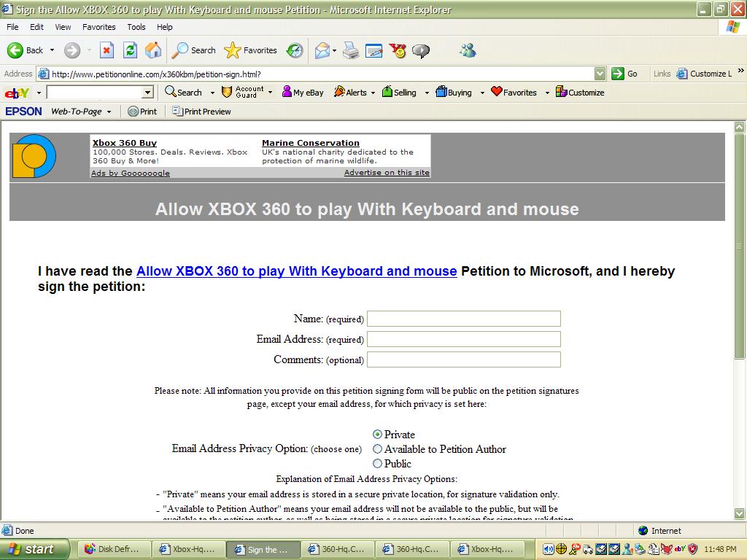Click the Go button beside address bar
This screenshot has width=747, height=560.
click(624, 74)
